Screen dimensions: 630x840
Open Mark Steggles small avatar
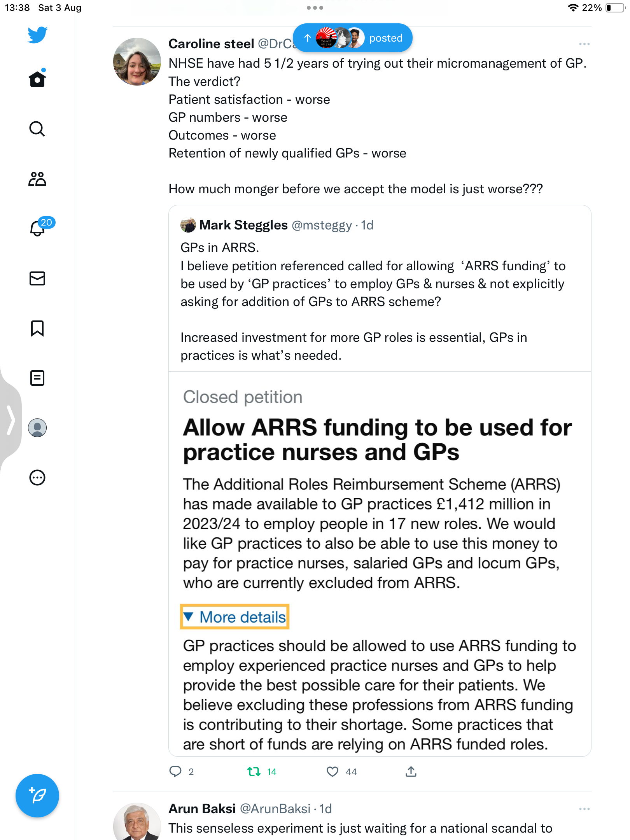188,225
